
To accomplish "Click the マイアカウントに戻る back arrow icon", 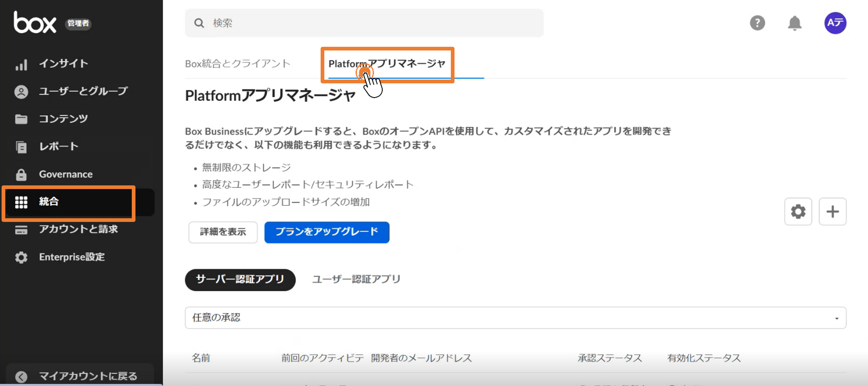I will (x=21, y=377).
